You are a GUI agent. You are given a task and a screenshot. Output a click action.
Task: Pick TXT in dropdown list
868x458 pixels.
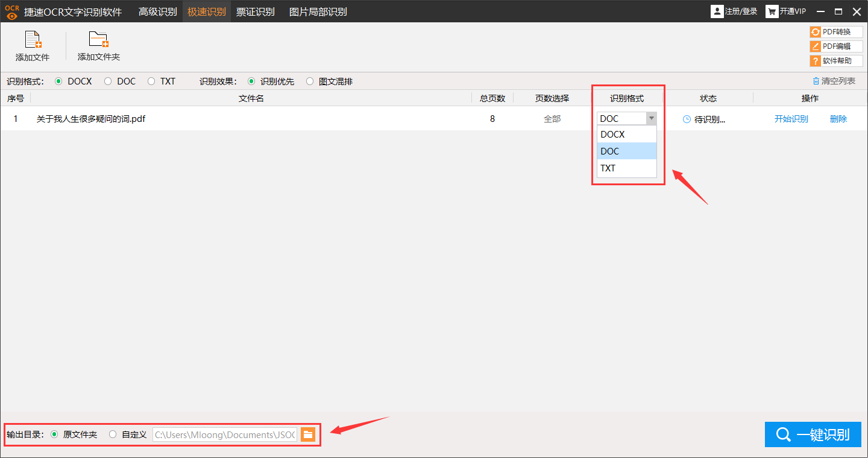coord(627,168)
